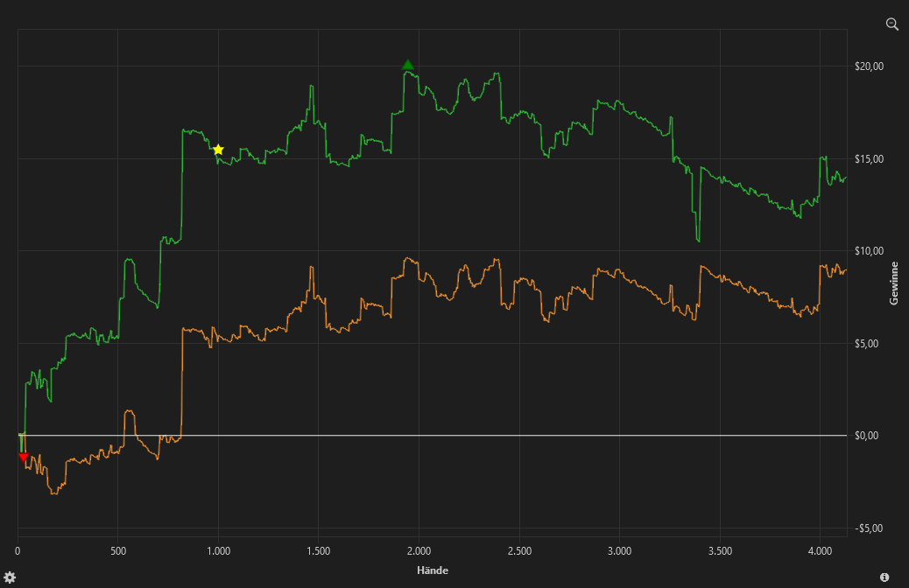Click the 3.500 hands tick label
This screenshot has height=588, width=909.
(720, 551)
